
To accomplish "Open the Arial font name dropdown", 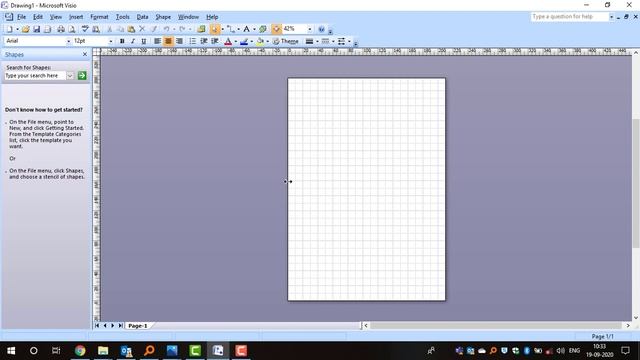I will 68,41.
